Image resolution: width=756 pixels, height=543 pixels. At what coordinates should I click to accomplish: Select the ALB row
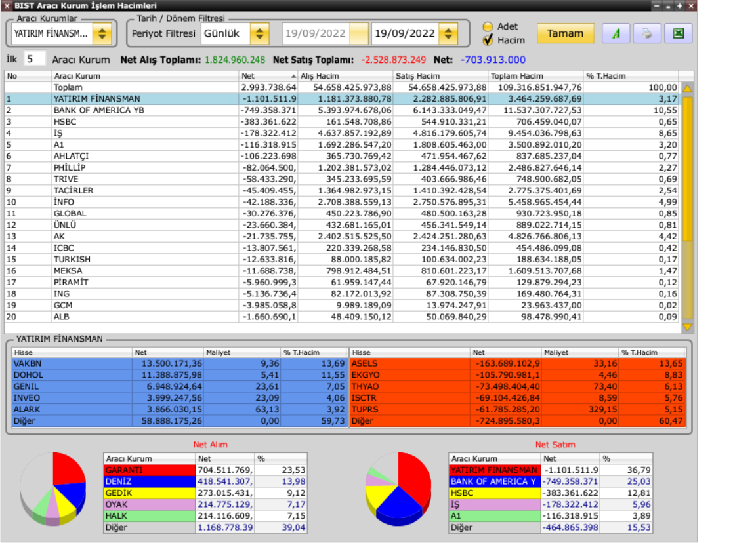coord(341,317)
